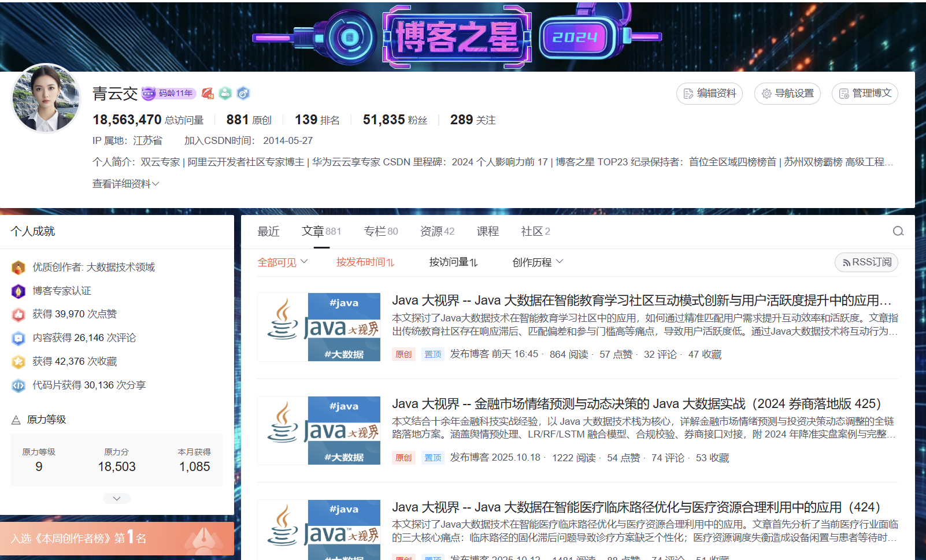Image resolution: width=926 pixels, height=560 pixels.
Task: Sort articles by 按发布时间
Action: click(x=365, y=262)
